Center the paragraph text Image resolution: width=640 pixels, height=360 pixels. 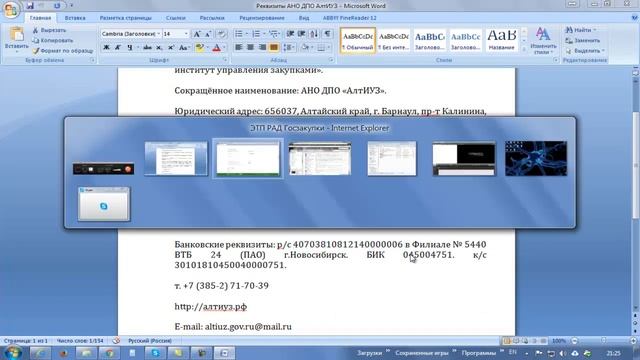[250, 48]
